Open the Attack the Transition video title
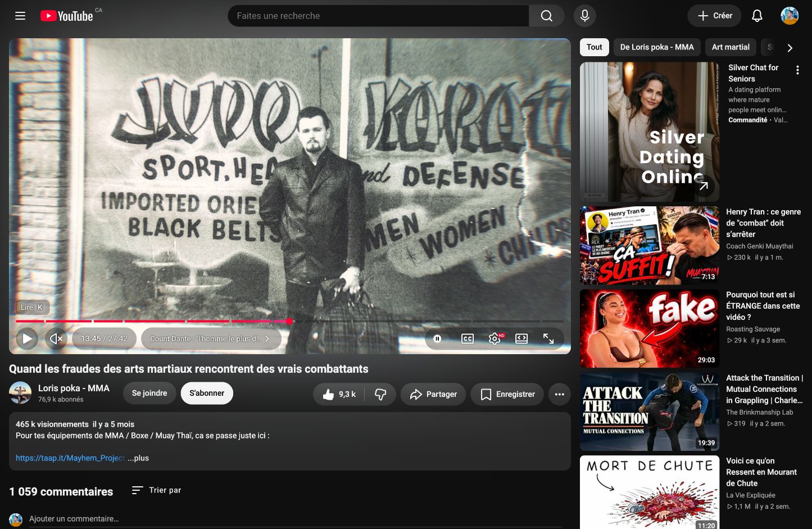 [764, 389]
